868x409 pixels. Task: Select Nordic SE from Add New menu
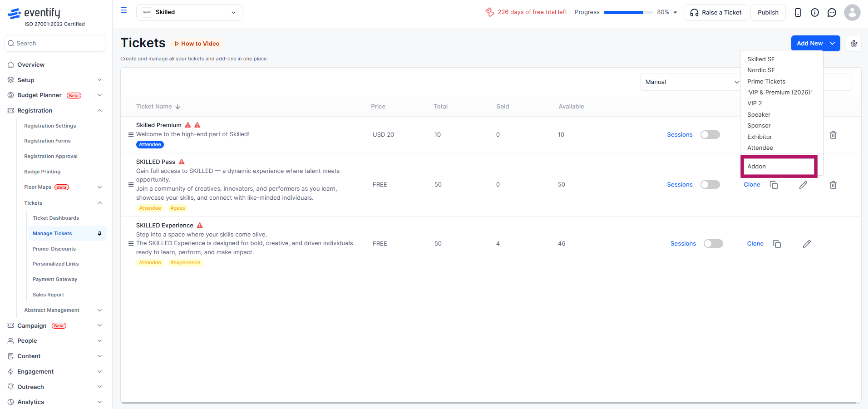click(x=781, y=70)
